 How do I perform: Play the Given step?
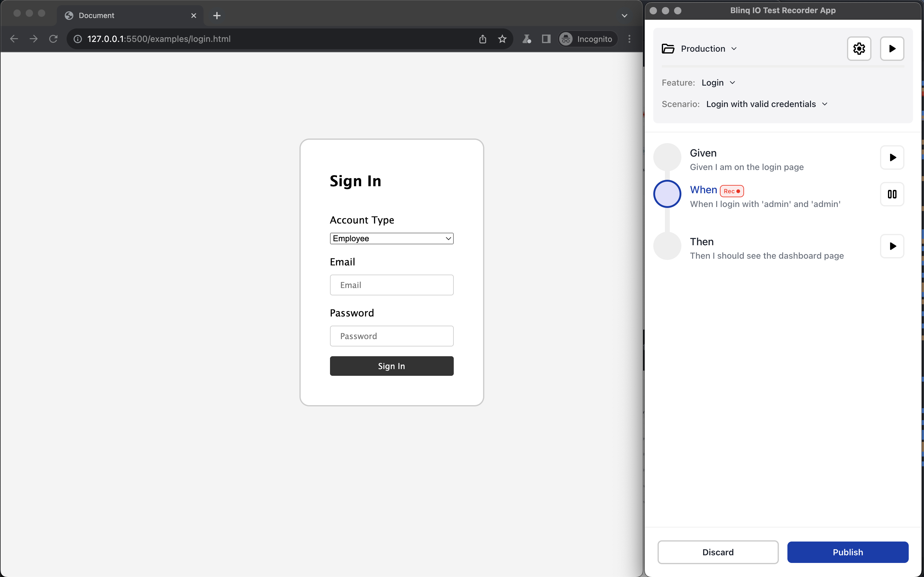[x=892, y=157]
